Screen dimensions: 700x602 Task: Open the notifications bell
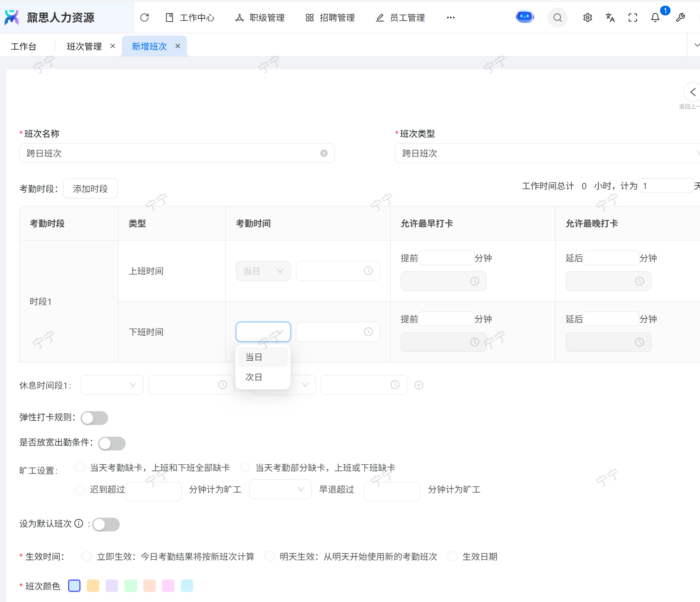coord(655,18)
